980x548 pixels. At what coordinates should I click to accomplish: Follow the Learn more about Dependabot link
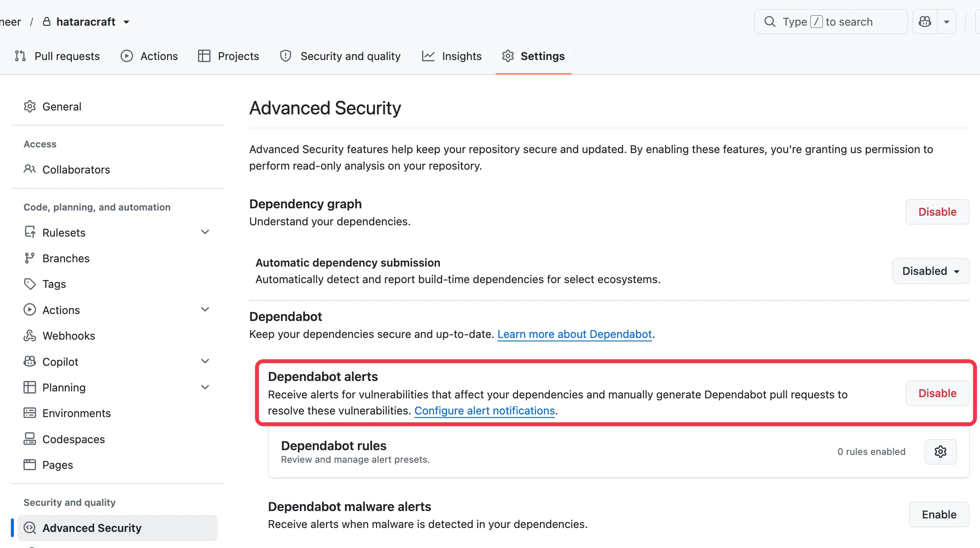pyautogui.click(x=574, y=334)
